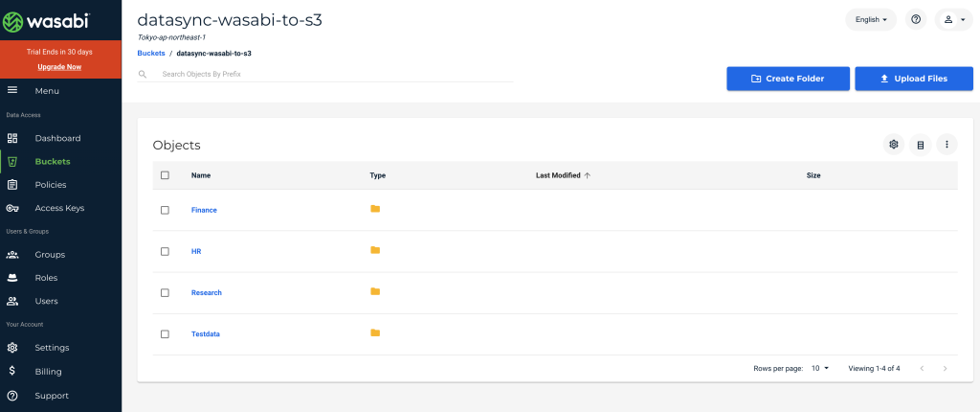Open Objects table settings gear icon
This screenshot has height=412, width=980.
click(894, 145)
